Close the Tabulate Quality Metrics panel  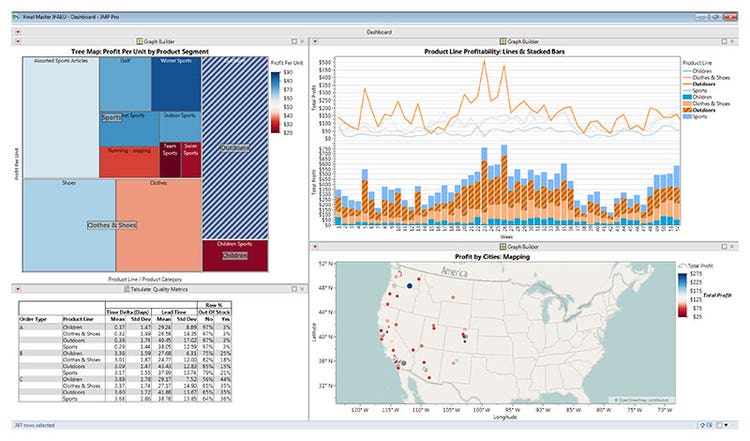pos(302,289)
